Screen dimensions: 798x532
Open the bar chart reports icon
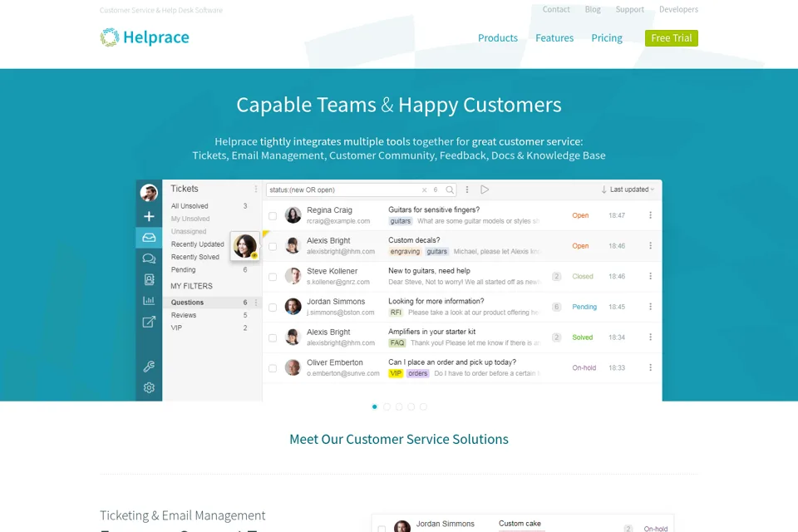(149, 300)
